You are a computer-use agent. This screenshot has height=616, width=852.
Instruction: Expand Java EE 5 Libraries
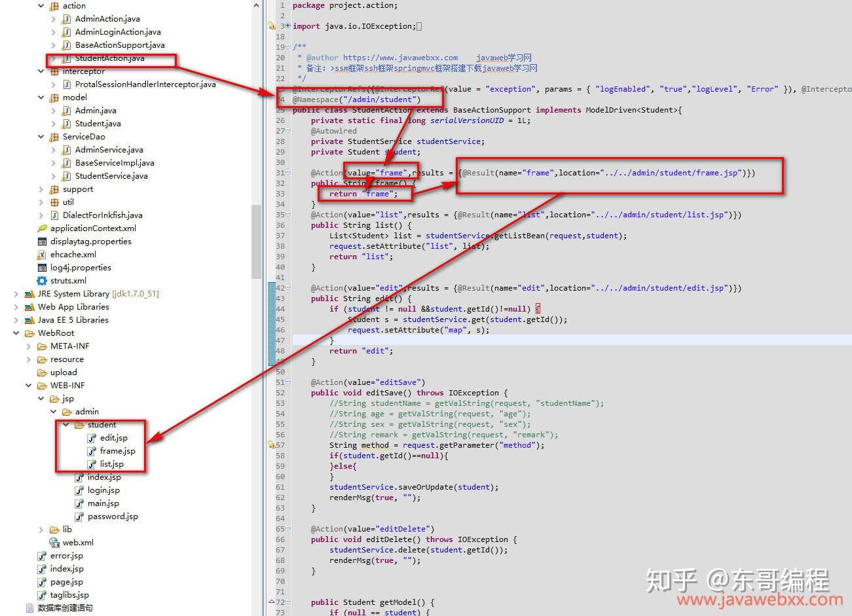[x=16, y=320]
